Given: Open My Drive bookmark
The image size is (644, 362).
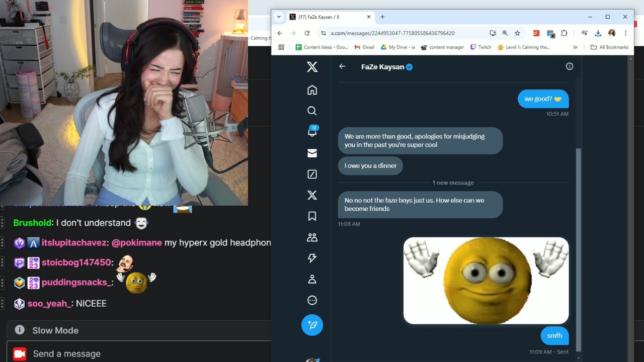Looking at the screenshot, I should point(397,47).
